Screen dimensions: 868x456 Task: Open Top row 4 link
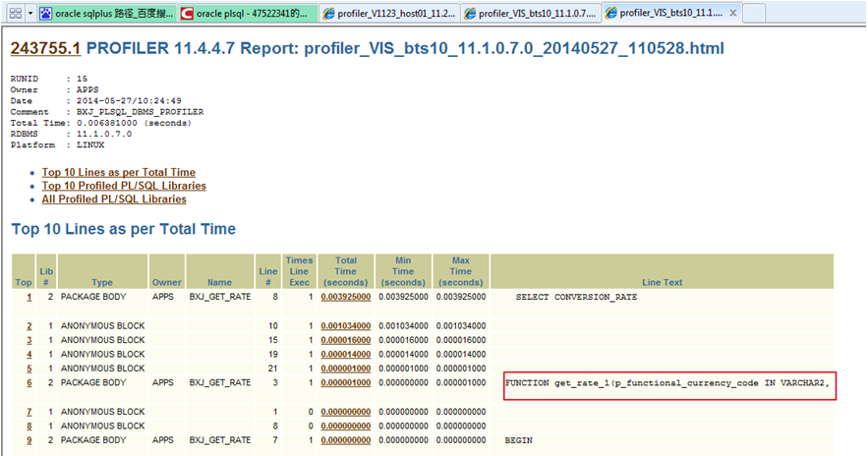[29, 354]
